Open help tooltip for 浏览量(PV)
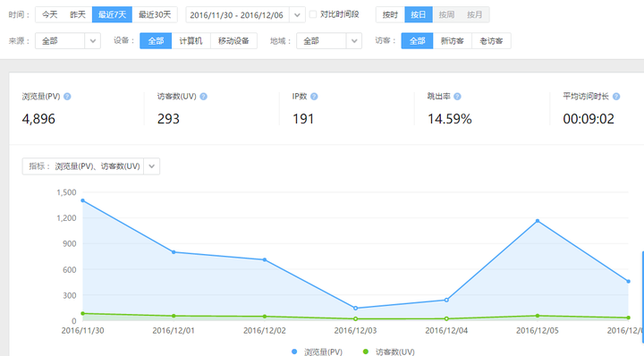 point(67,97)
